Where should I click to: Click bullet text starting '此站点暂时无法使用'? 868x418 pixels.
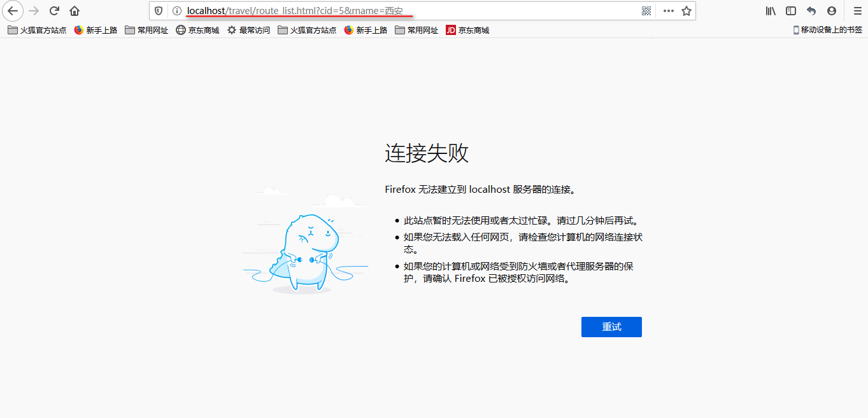click(521, 221)
